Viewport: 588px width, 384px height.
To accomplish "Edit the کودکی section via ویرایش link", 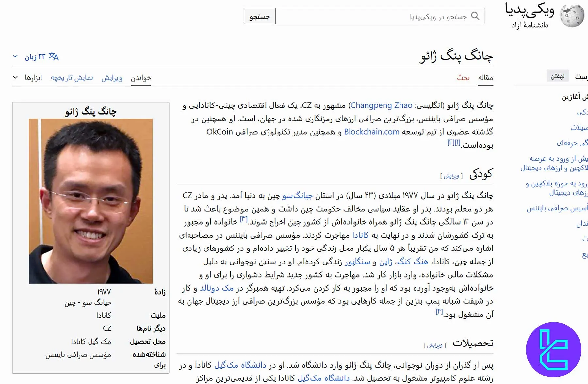I will pos(451,176).
